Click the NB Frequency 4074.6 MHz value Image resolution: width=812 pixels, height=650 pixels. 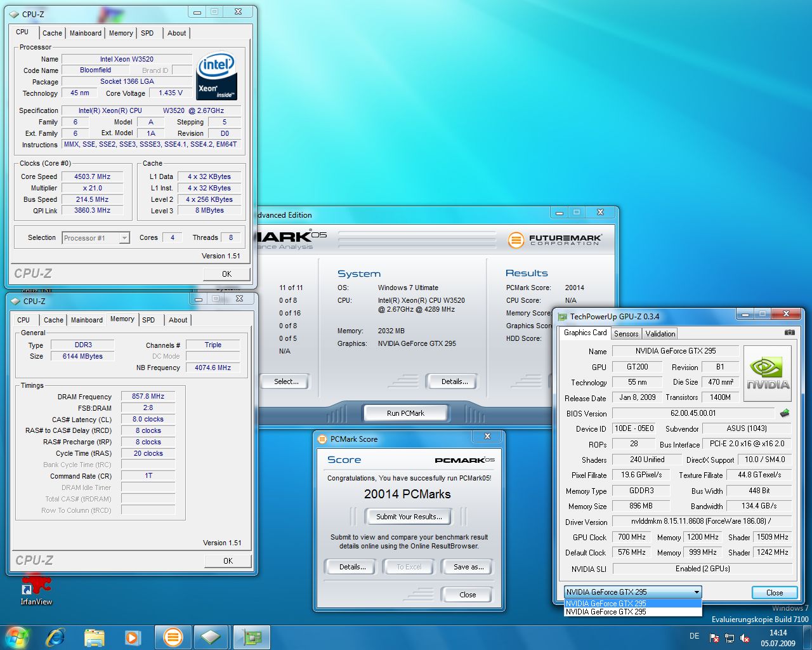(x=213, y=368)
